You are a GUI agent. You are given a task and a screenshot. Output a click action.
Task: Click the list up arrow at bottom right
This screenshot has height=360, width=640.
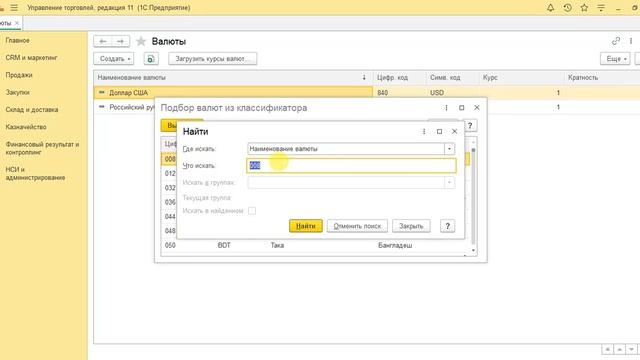tap(620, 349)
